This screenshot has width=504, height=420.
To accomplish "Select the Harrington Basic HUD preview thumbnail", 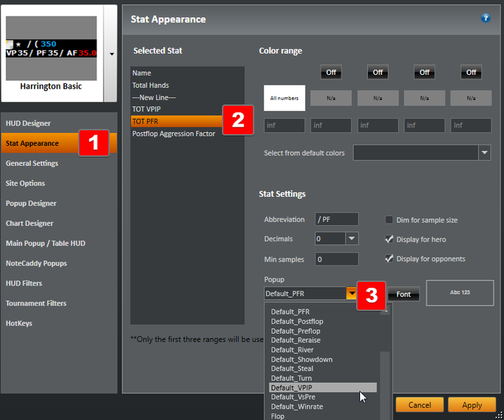I will [51, 48].
